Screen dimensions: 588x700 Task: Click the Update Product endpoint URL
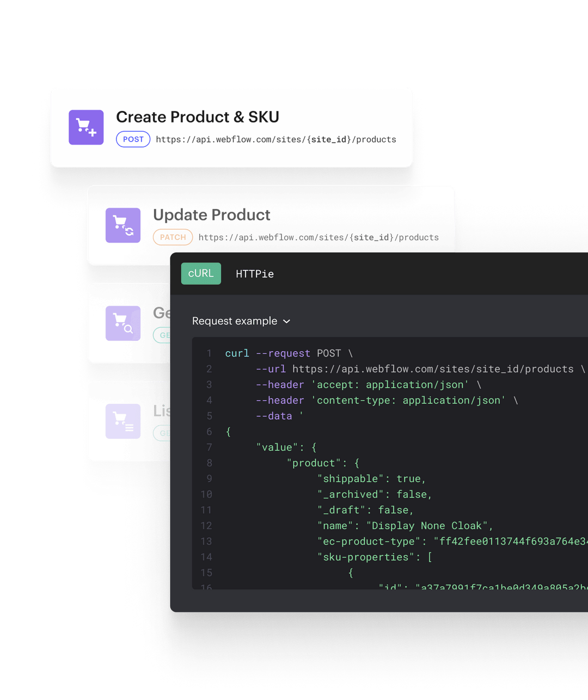click(319, 237)
